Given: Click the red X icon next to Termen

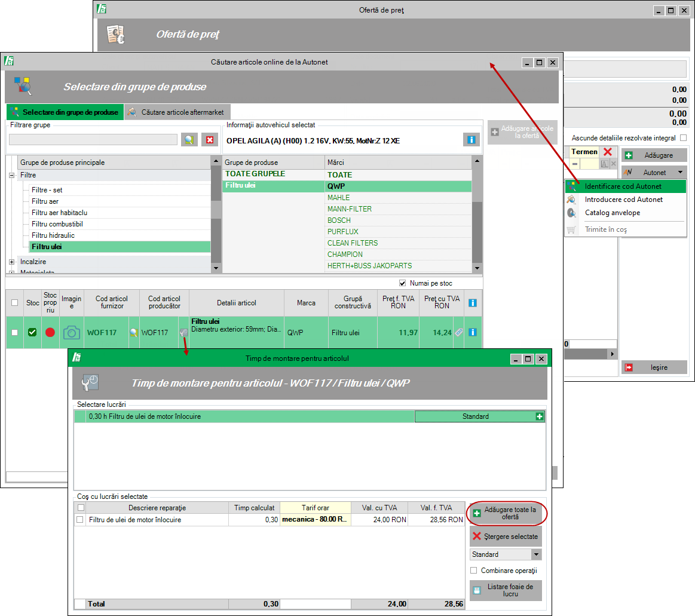Looking at the screenshot, I should tap(608, 152).
